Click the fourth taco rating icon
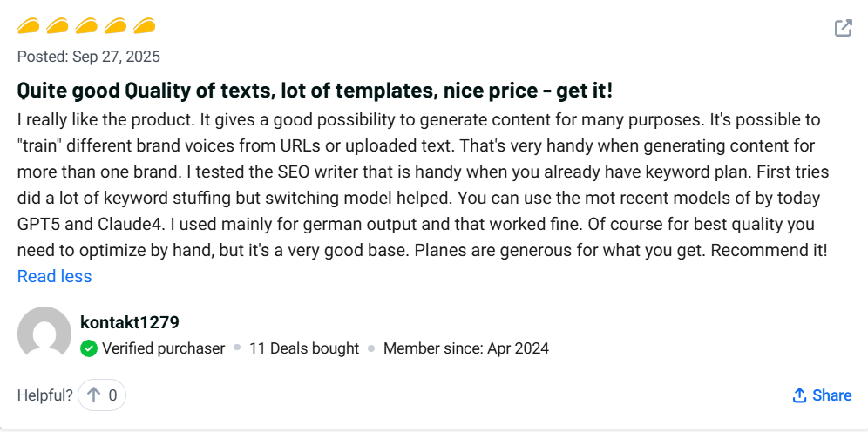This screenshot has width=868, height=432. tap(115, 26)
